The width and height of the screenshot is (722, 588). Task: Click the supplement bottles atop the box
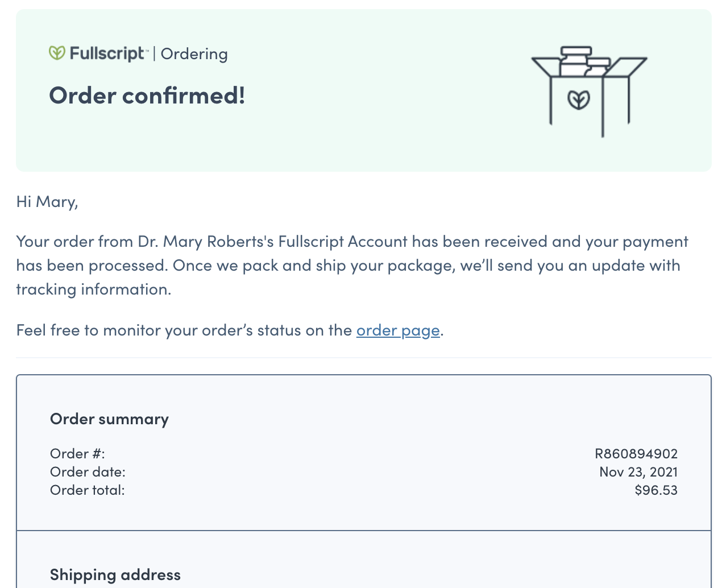[585, 61]
